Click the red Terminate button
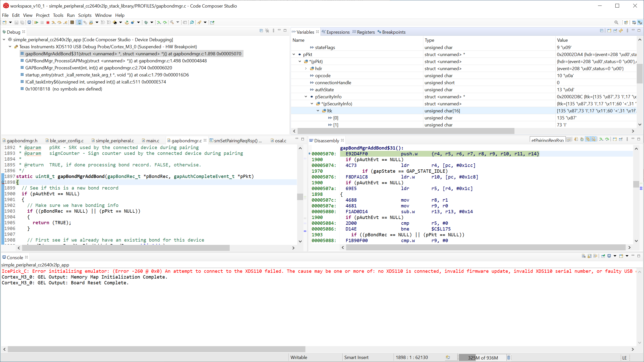Image resolution: width=644 pixels, height=362 pixels. [x=48, y=22]
